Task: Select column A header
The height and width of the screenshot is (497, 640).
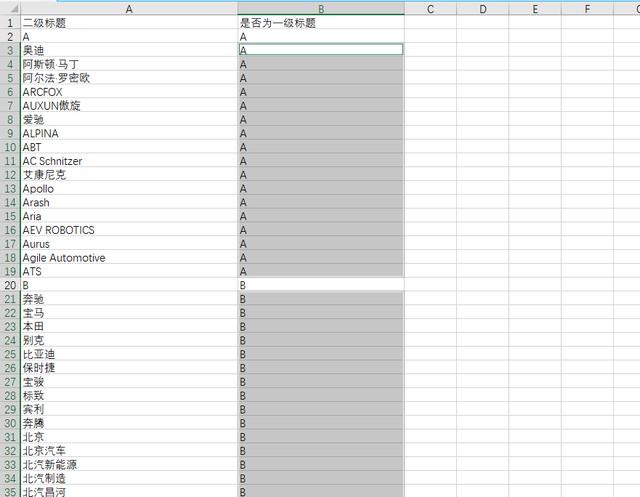Action: pos(129,9)
